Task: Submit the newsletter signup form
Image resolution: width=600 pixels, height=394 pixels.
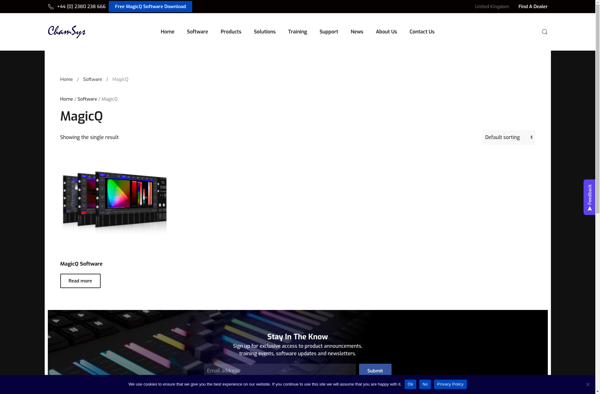Action: 375,370
